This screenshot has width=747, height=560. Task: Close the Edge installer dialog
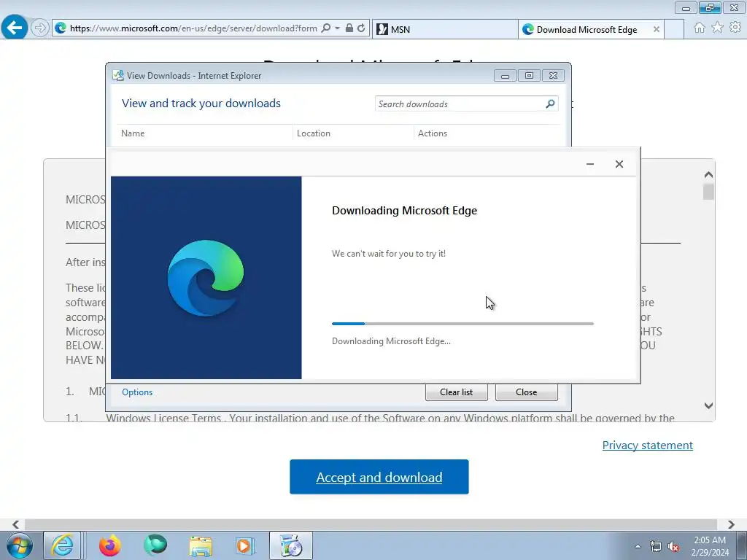[x=619, y=164]
